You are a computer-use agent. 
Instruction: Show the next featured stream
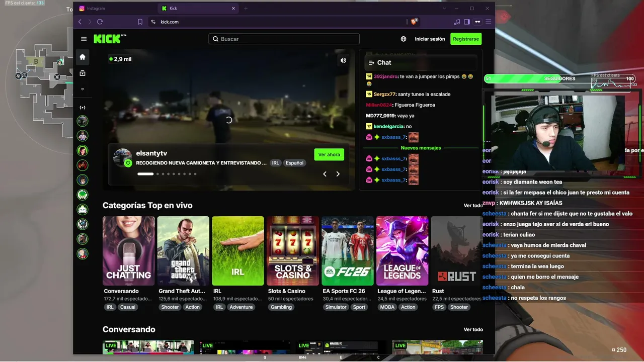pos(338,174)
